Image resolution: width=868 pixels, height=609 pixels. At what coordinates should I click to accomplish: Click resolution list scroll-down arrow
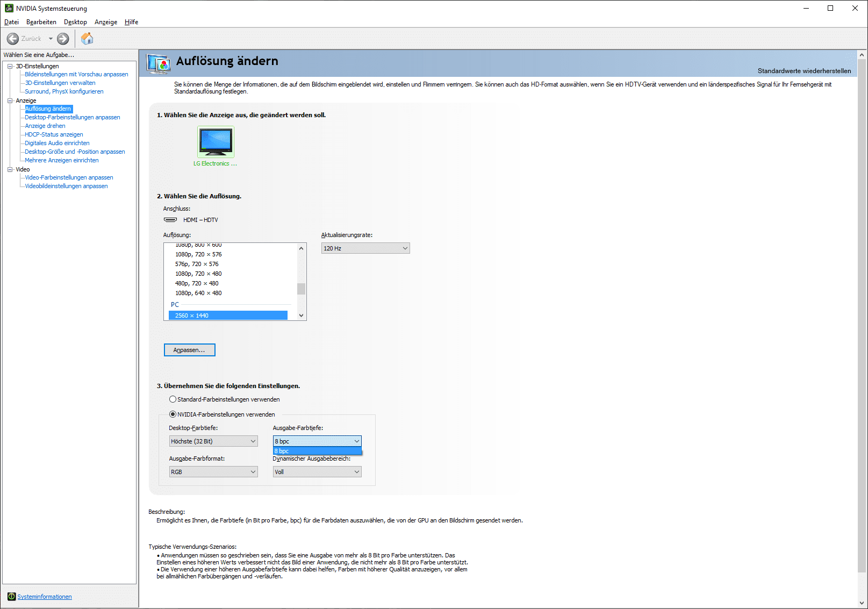(x=301, y=316)
